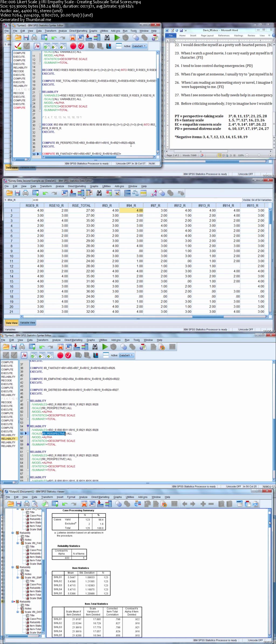
Task: Toggle red breakpoint button in maximized Syntax Editor
Action: point(60,355)
